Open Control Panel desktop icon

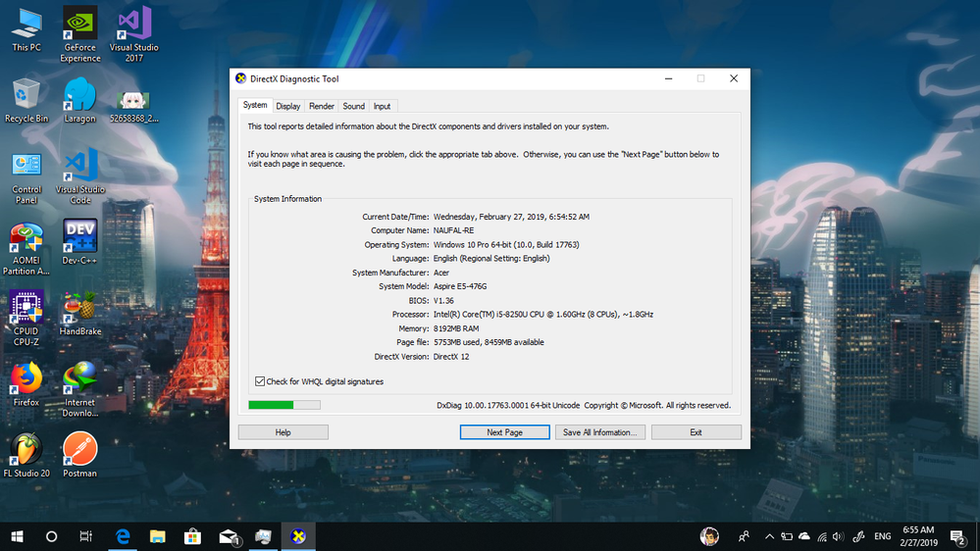coord(26,177)
